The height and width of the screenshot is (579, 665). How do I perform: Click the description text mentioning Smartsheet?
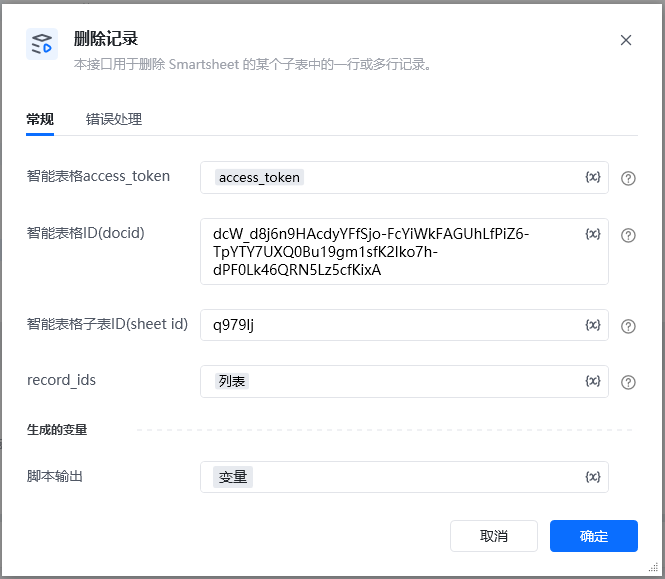tap(253, 64)
